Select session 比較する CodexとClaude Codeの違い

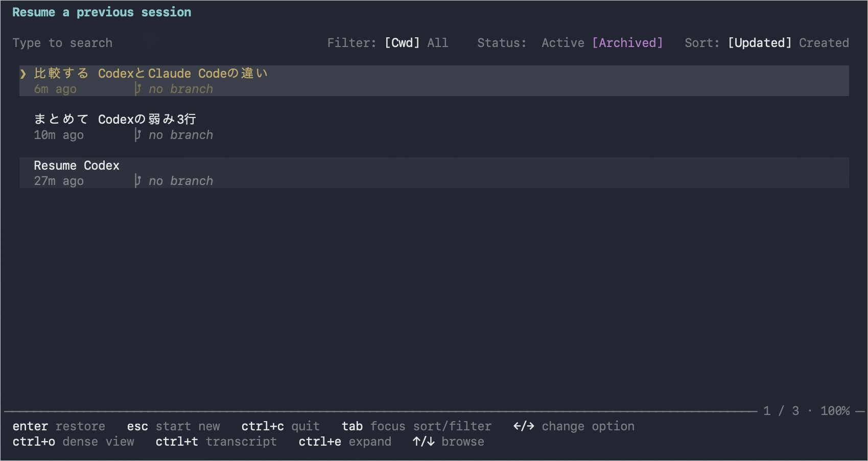pyautogui.click(x=434, y=81)
